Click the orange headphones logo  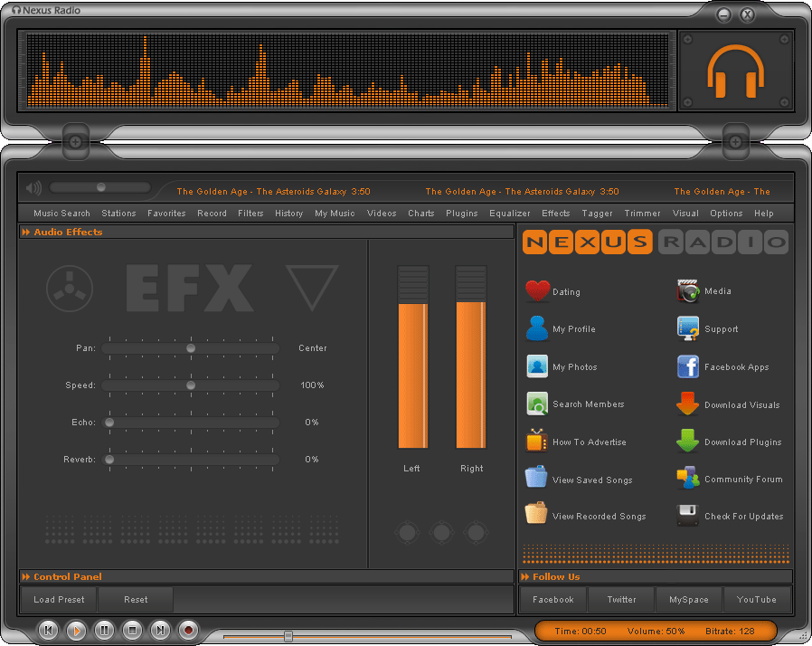coord(736,71)
